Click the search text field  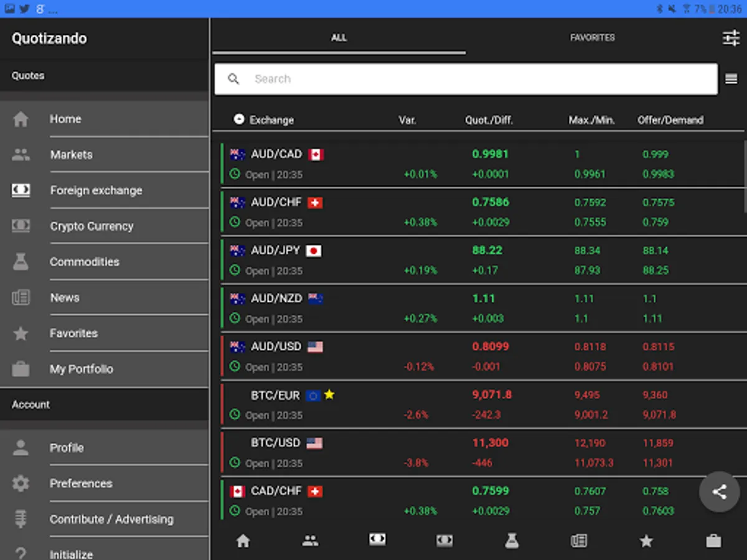pos(466,79)
